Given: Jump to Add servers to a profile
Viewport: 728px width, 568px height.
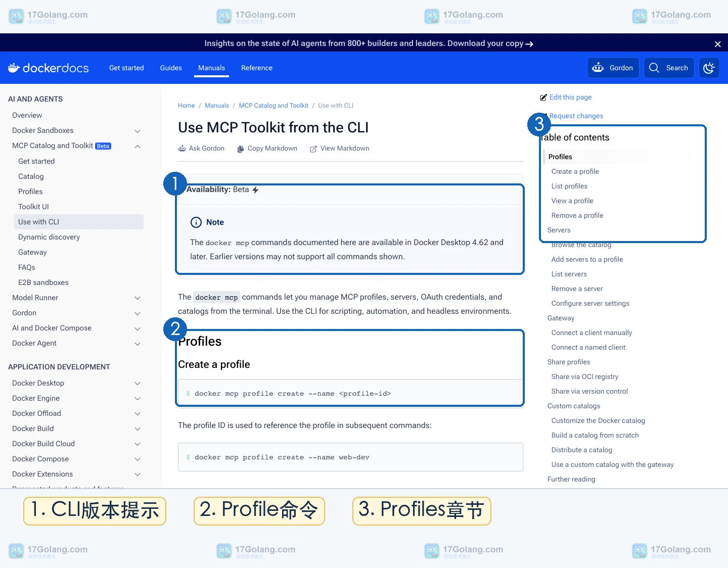Looking at the screenshot, I should [587, 259].
